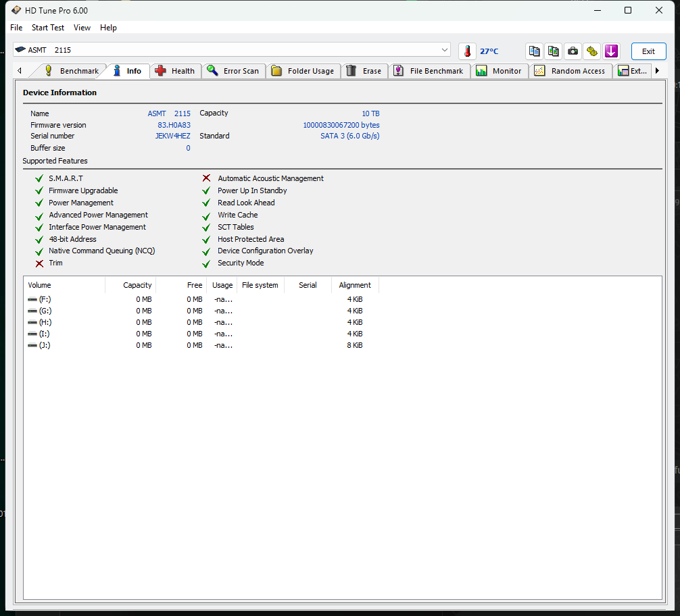
Task: Open the Error Scan tab
Action: (x=233, y=71)
